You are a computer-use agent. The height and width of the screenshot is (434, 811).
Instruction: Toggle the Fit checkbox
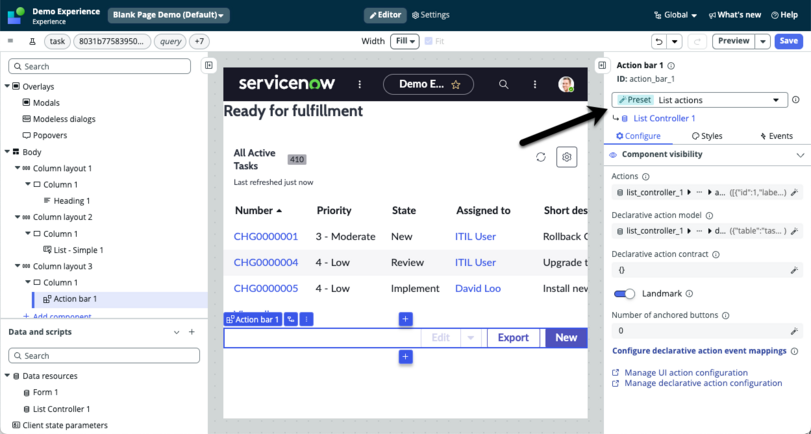428,41
